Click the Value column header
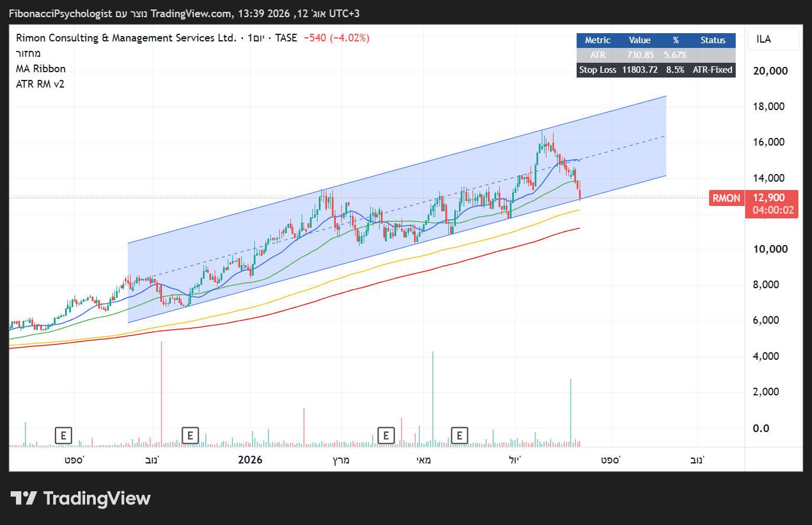 point(640,40)
